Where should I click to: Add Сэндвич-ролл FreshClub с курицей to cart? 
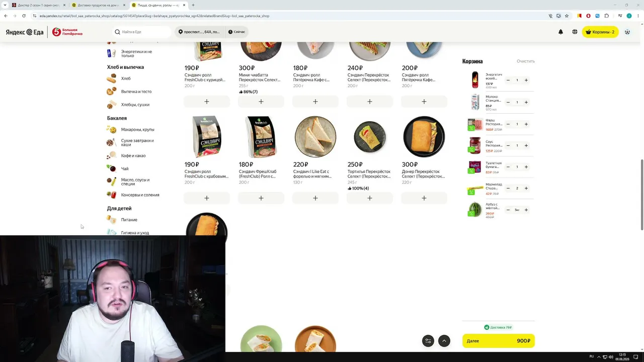click(x=207, y=102)
